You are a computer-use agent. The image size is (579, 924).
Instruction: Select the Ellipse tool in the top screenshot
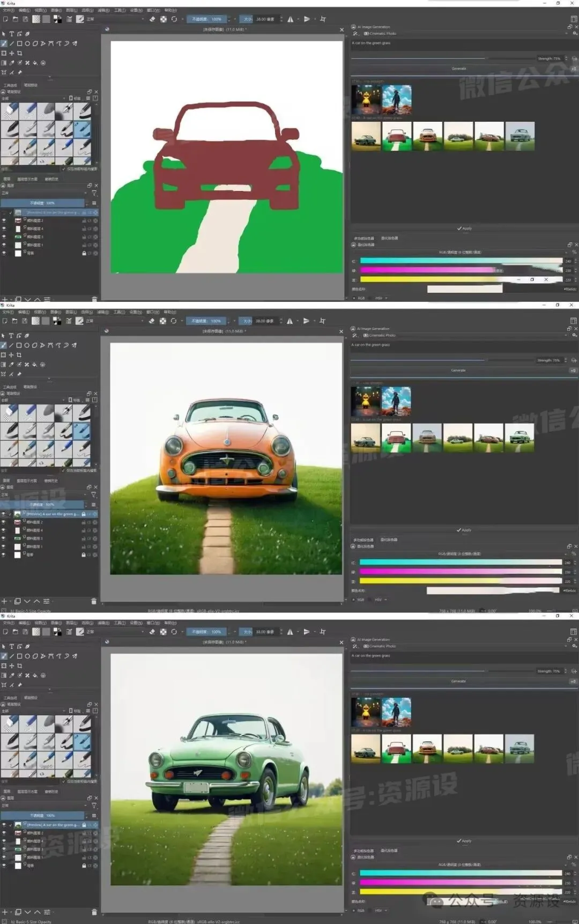point(27,43)
